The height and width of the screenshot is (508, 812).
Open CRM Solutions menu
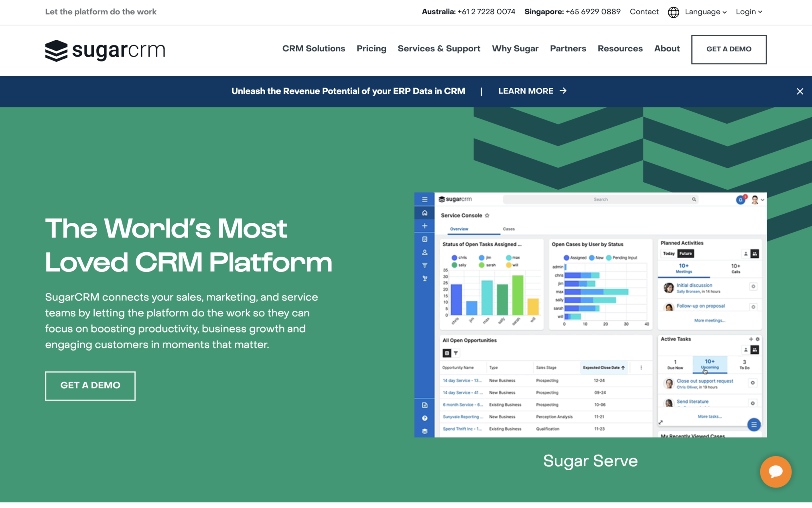pos(313,49)
